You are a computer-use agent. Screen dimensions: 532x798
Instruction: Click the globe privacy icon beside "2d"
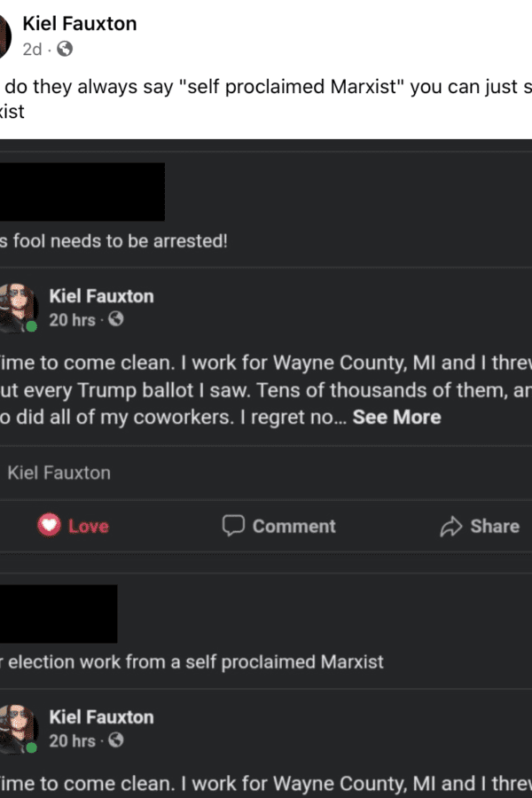[x=65, y=50]
